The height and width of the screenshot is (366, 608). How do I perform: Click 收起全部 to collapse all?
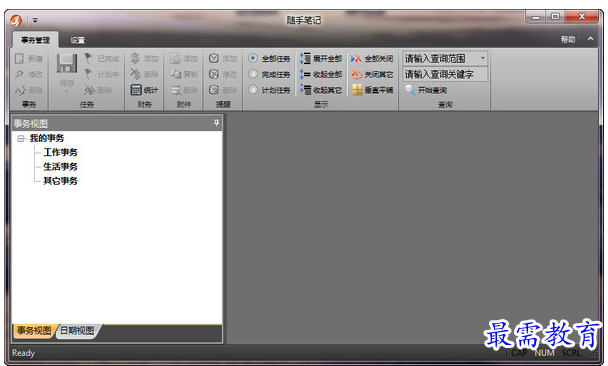321,74
